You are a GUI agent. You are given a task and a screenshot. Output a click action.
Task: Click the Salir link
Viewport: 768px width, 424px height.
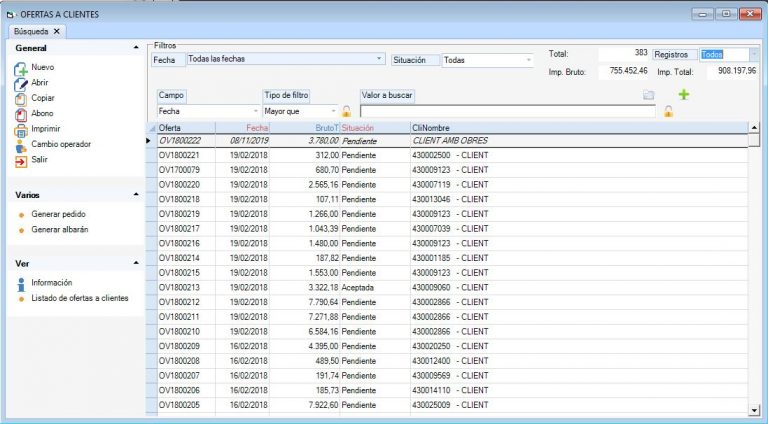[x=39, y=159]
